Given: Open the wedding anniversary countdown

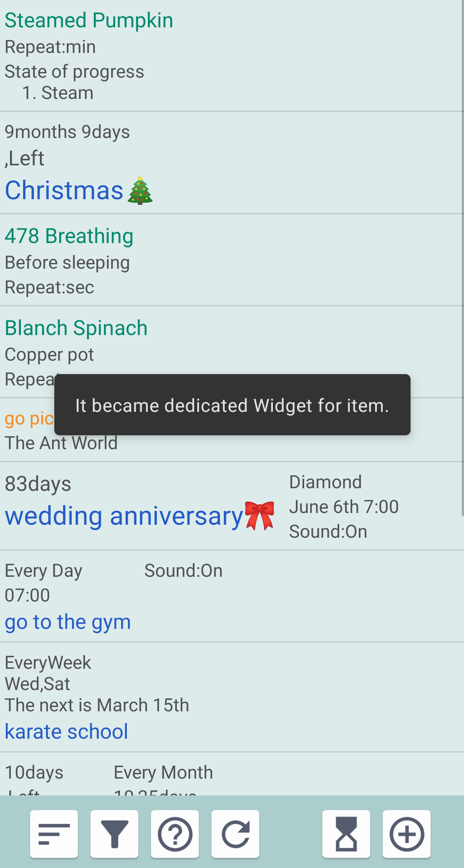Looking at the screenshot, I should [x=124, y=516].
